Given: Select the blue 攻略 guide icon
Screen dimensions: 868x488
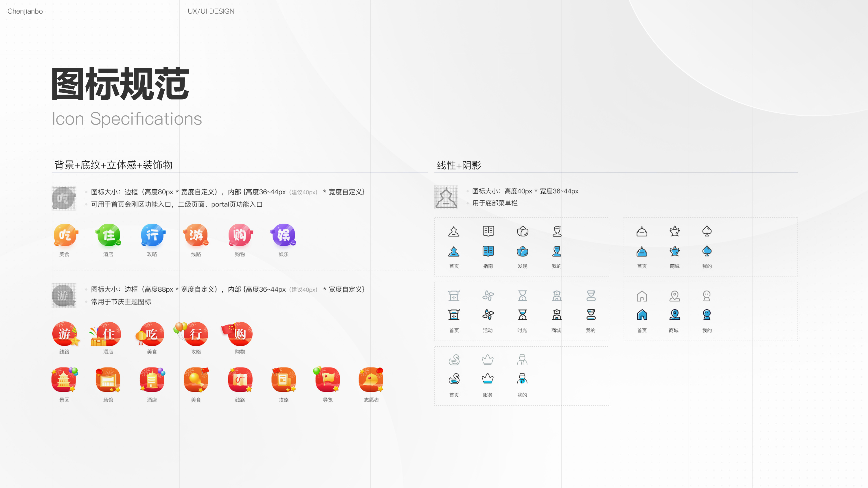Looking at the screenshot, I should (153, 235).
